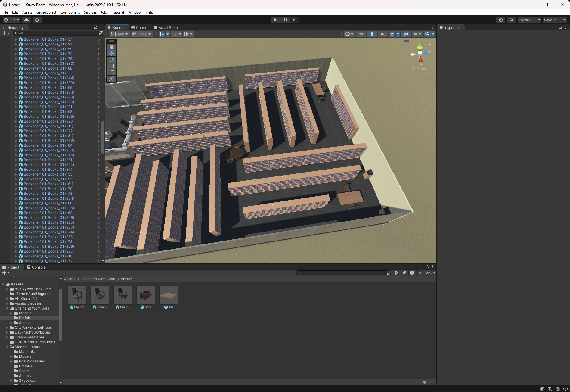This screenshot has width=570, height=392.
Task: Select the Rotate tool
Action: [x=112, y=60]
